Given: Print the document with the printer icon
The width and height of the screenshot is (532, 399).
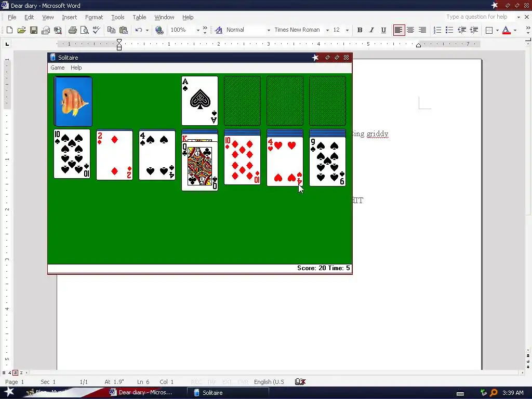Looking at the screenshot, I should click(x=72, y=30).
